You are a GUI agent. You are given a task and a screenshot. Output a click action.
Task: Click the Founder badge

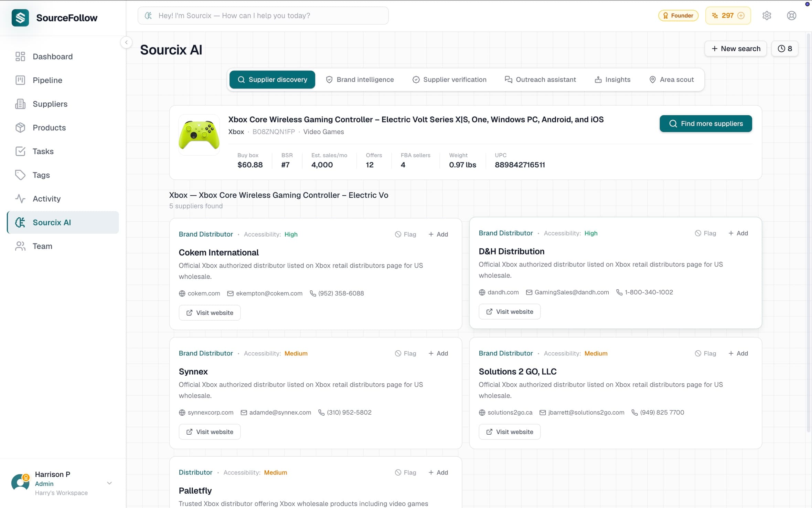pos(678,15)
